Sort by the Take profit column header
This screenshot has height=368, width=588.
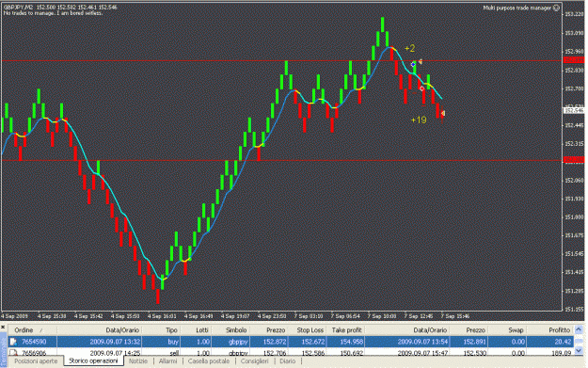346,330
